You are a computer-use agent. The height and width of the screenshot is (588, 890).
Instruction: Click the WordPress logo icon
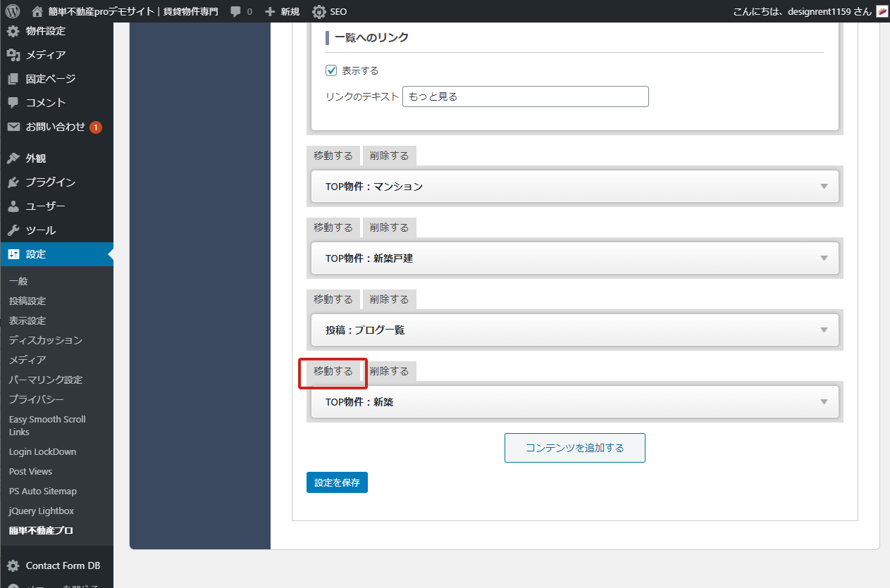13,11
